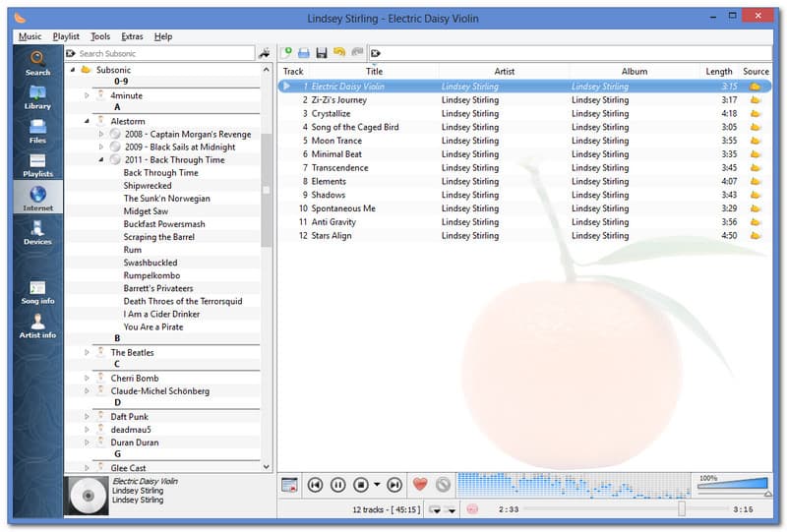Viewport: 787px width, 532px height.
Task: Click the Subsonic configure wrench icon
Action: [265, 53]
